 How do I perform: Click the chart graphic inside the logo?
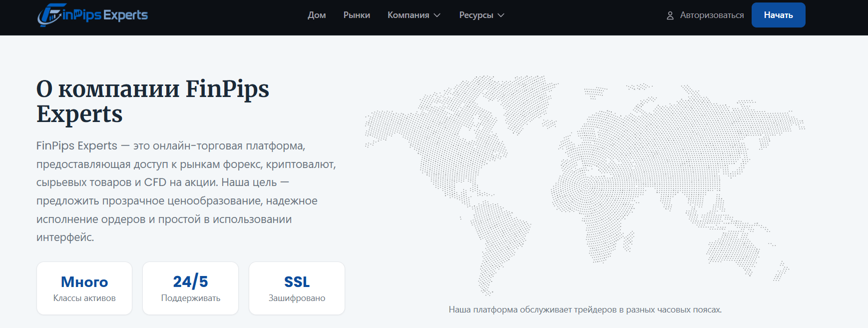click(49, 15)
